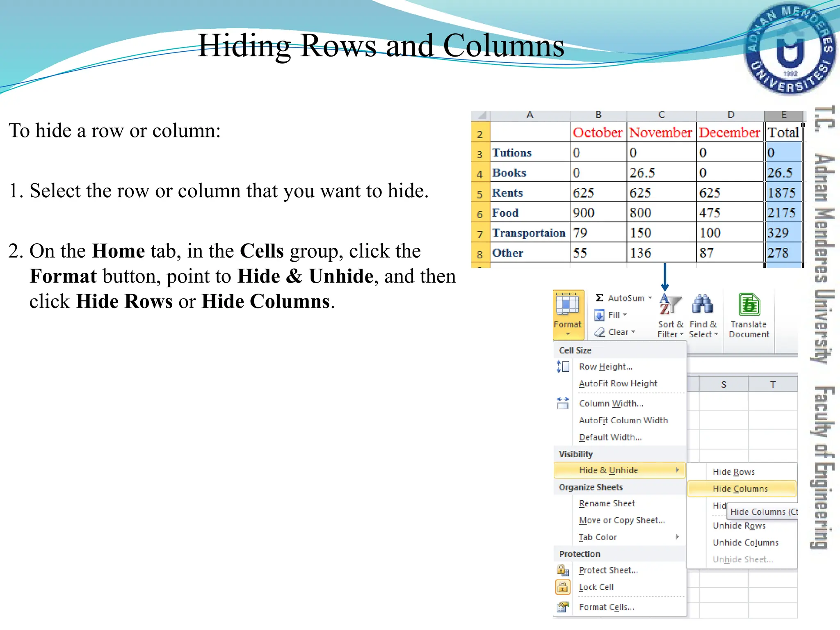Expand the Tab Color submenu arrow
The image size is (840, 630).
coord(678,537)
